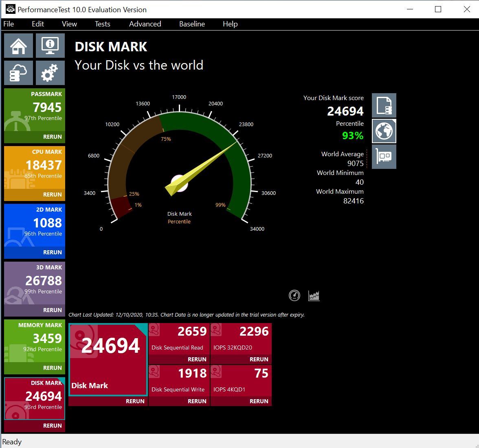Click the Percentile label under gauge
This screenshot has width=479, height=448.
coord(179,221)
